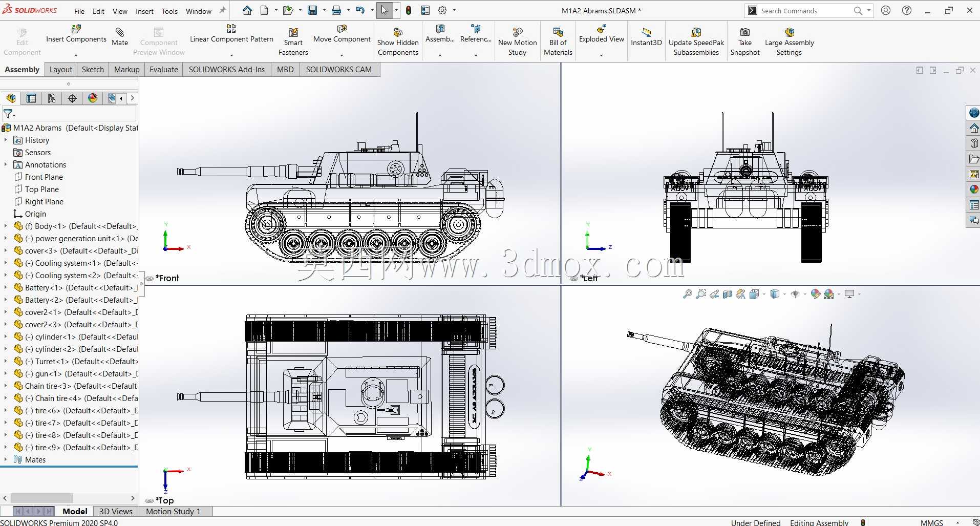Open the 3D Views tab
This screenshot has width=980, height=526.
point(116,511)
